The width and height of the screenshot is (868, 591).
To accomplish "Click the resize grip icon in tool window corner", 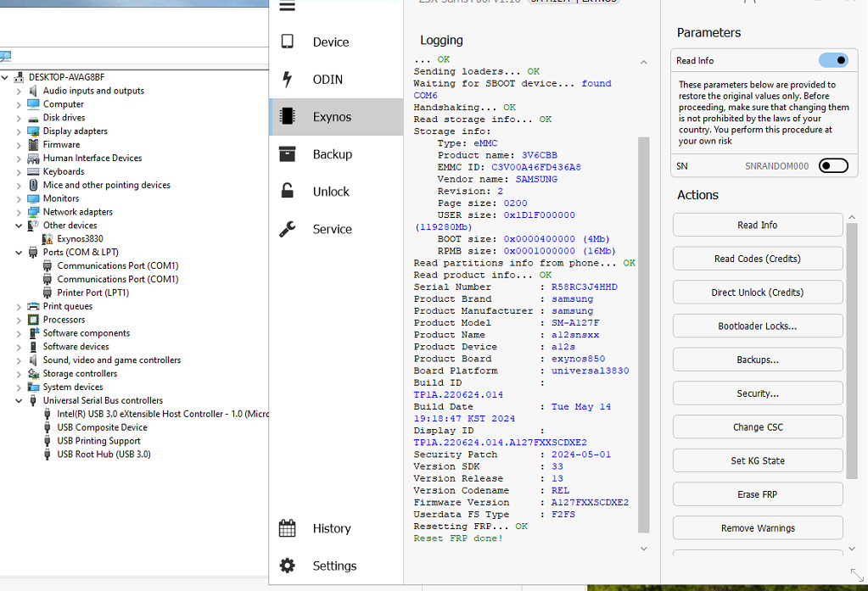I will point(857,575).
